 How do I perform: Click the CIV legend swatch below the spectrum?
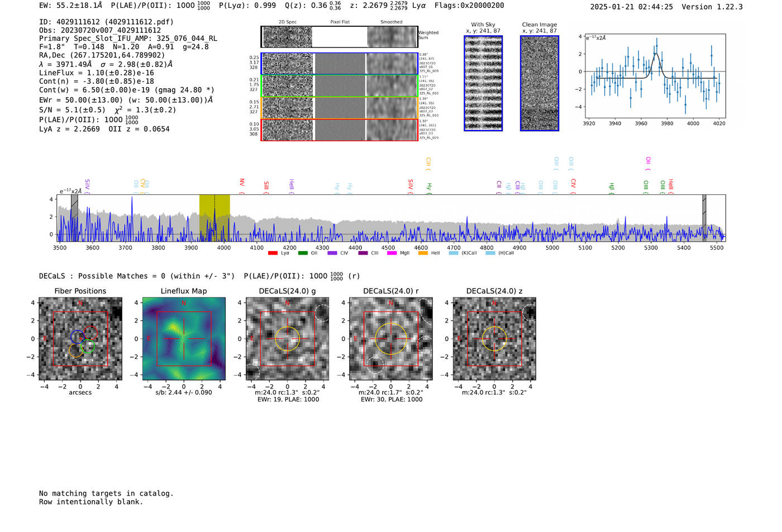[x=332, y=253]
